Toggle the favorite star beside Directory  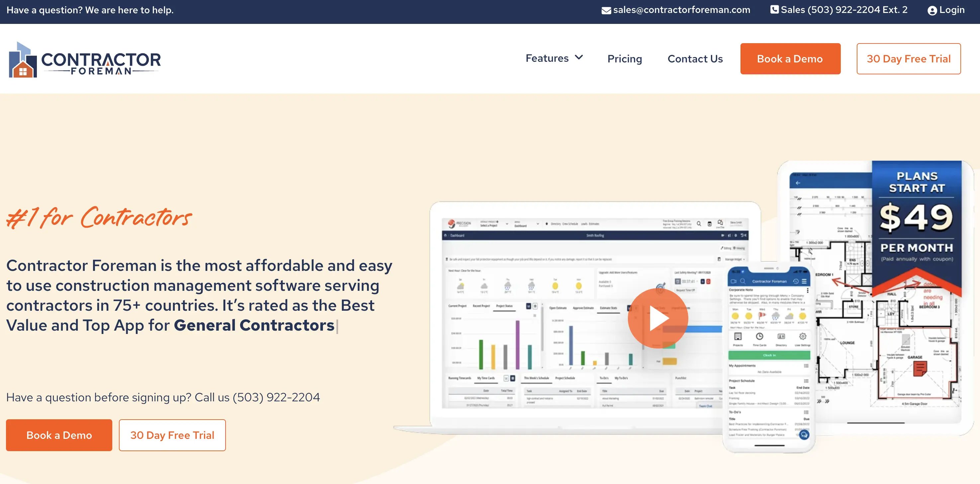(x=547, y=224)
